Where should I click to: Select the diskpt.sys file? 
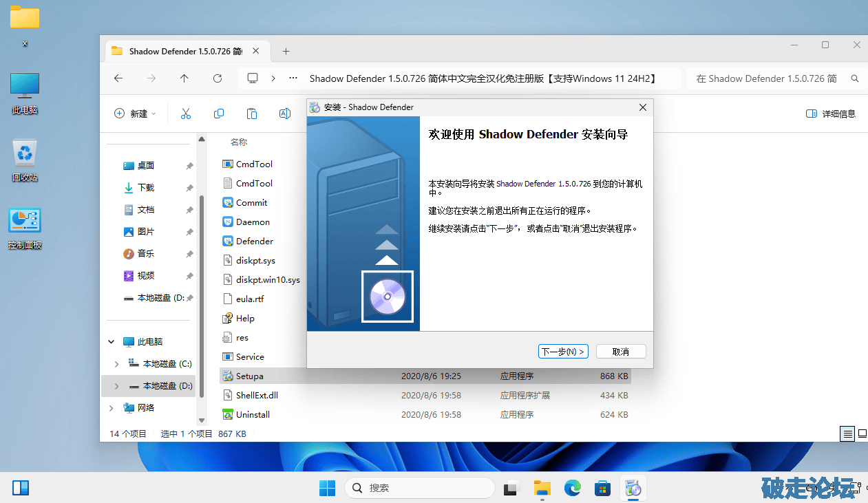coord(255,261)
